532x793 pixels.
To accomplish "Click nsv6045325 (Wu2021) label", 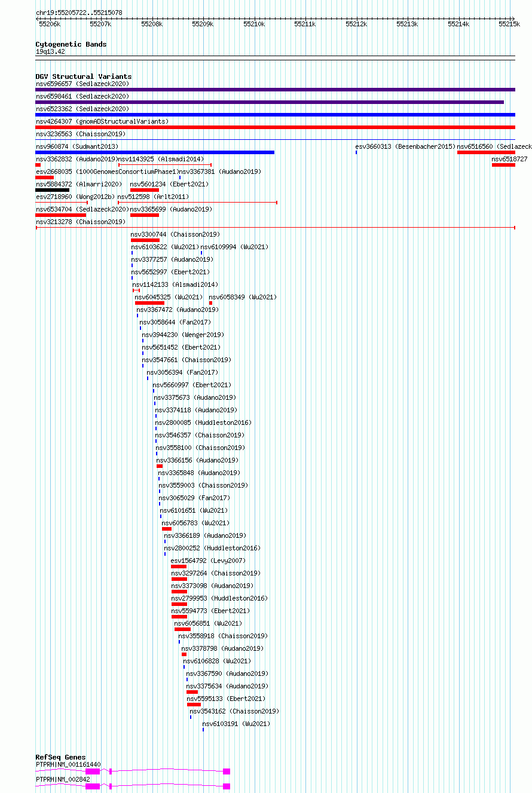I will pyautogui.click(x=169, y=297).
